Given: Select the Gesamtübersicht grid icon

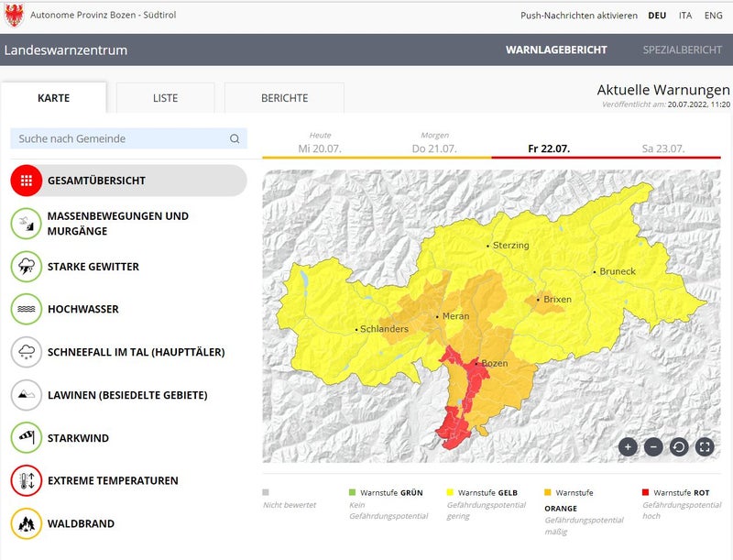Looking at the screenshot, I should [x=27, y=181].
